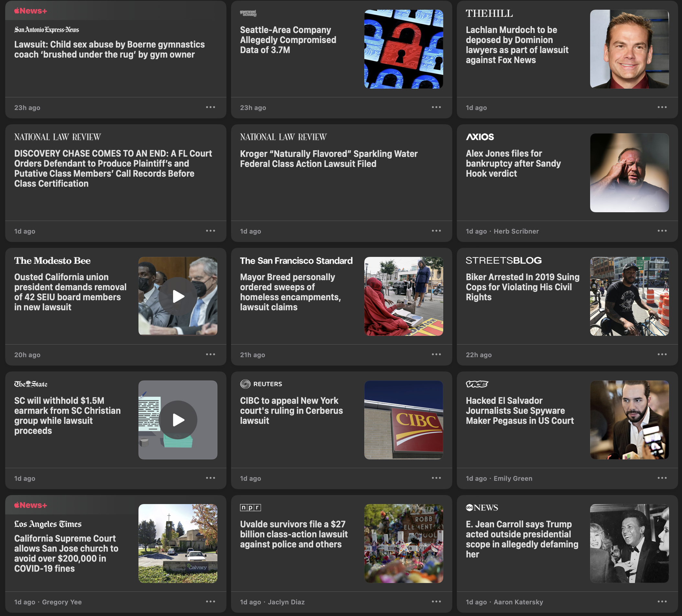682x616 pixels.
Task: Click more options on Uvalde survivors story
Action: tap(436, 601)
